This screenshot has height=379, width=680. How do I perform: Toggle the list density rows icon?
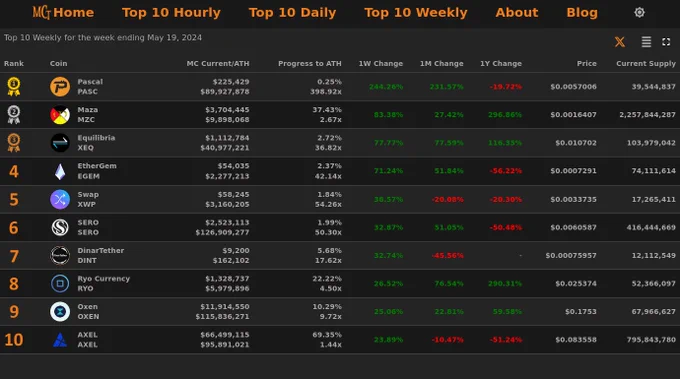pyautogui.click(x=646, y=42)
